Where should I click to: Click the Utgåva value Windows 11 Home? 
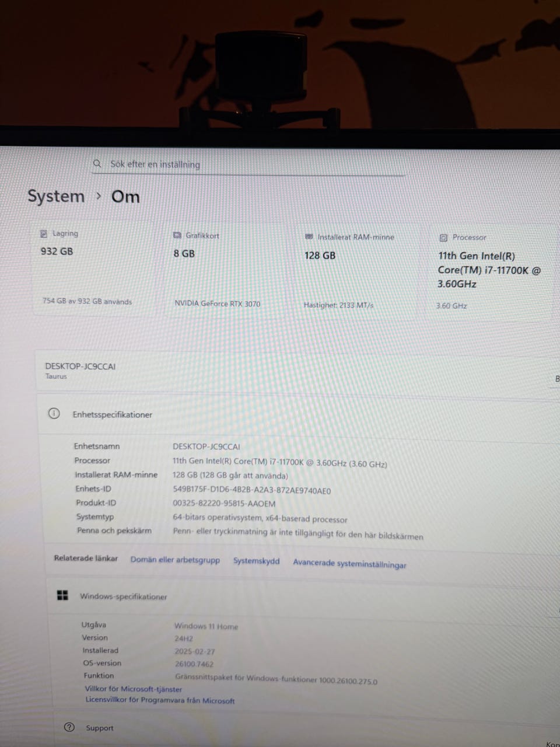[206, 626]
